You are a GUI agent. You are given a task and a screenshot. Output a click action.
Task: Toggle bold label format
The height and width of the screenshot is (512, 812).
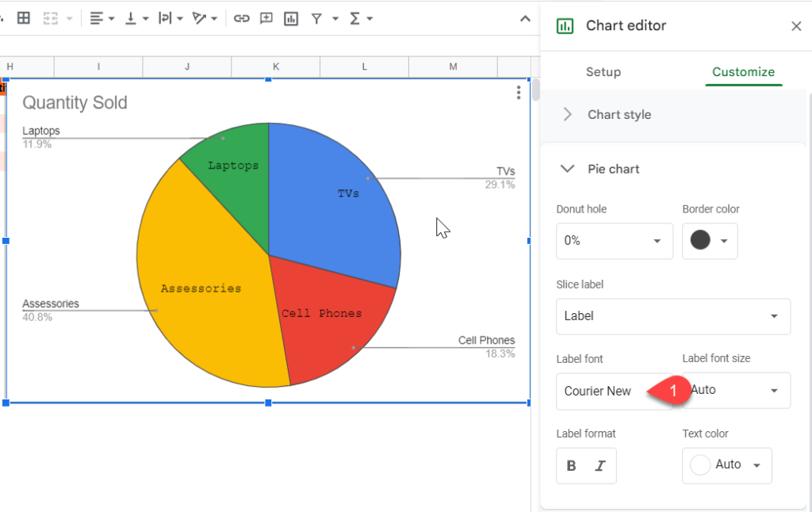pyautogui.click(x=571, y=466)
